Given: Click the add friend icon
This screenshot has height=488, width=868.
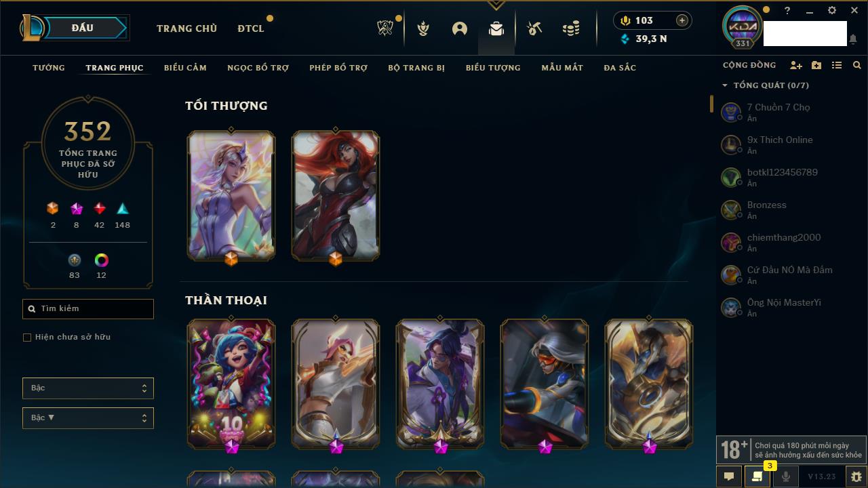Looking at the screenshot, I should [796, 65].
